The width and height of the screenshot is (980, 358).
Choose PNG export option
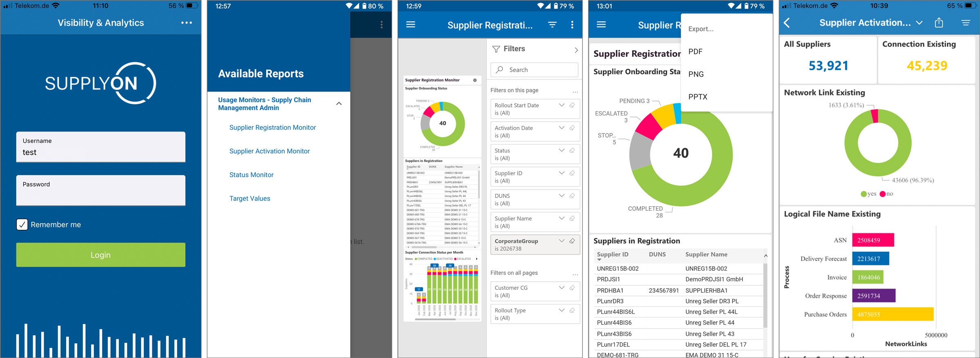click(696, 74)
